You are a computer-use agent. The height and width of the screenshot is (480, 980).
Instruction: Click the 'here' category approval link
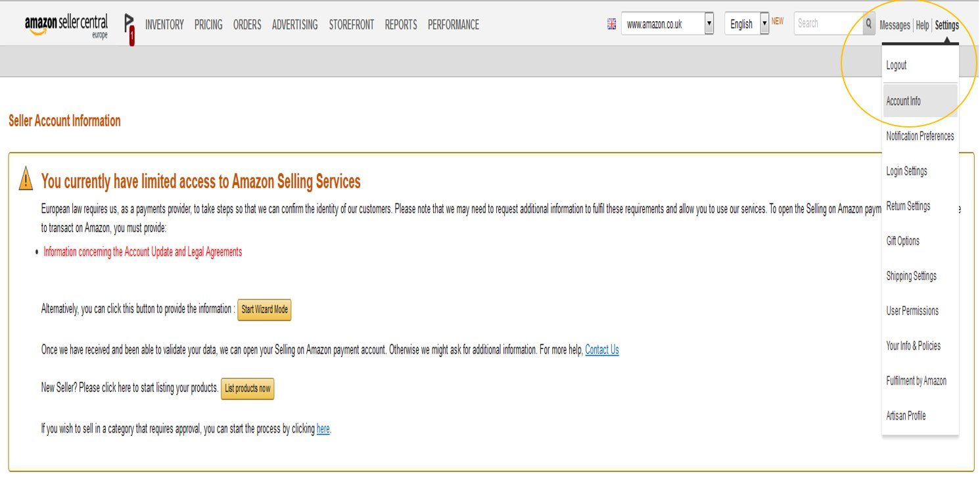click(323, 429)
